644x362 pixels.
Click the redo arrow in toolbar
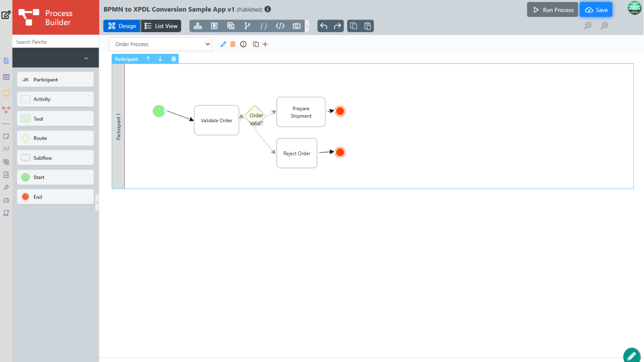pos(338,26)
